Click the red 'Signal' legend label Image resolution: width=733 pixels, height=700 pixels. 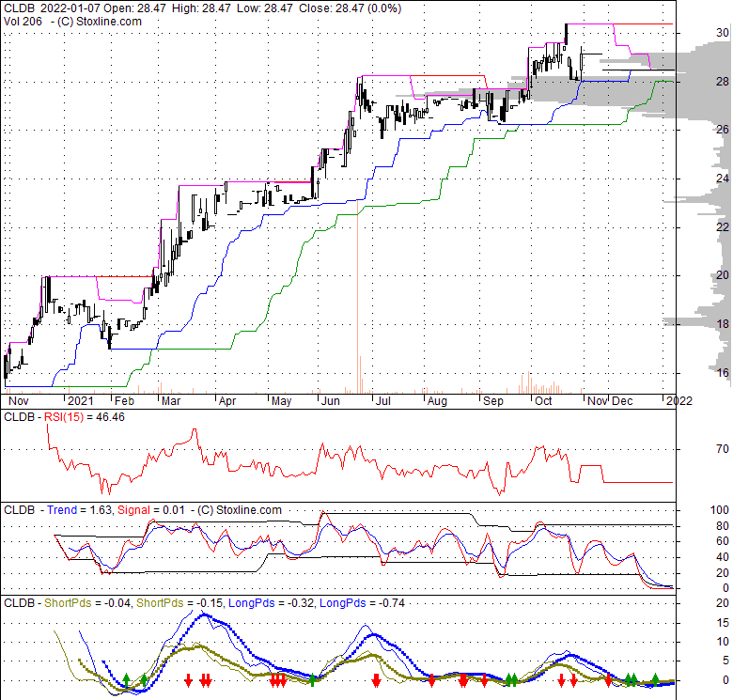coord(133,510)
